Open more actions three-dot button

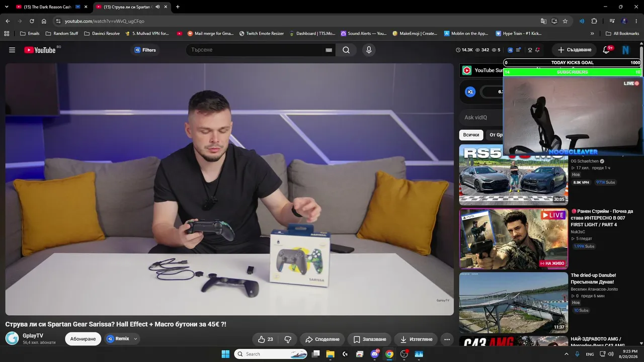pos(447,339)
